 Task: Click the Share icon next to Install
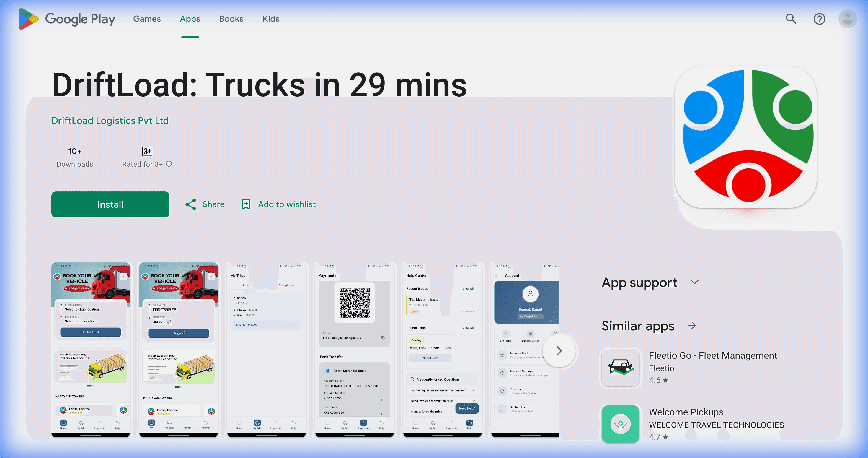click(x=191, y=204)
